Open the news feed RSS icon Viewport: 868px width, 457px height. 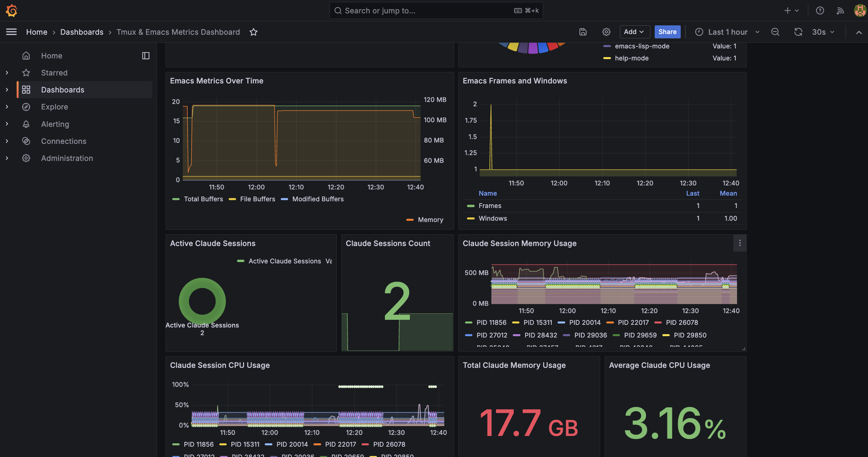click(840, 11)
